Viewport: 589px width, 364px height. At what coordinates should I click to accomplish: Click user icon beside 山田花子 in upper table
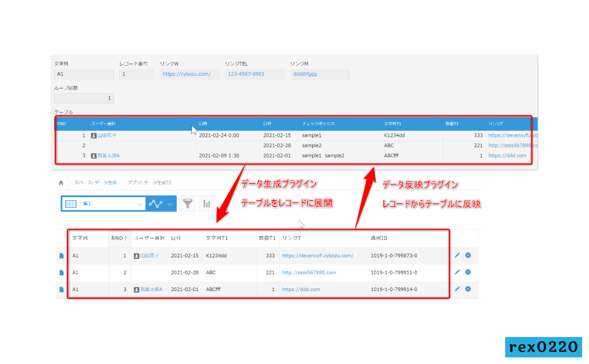click(94, 135)
